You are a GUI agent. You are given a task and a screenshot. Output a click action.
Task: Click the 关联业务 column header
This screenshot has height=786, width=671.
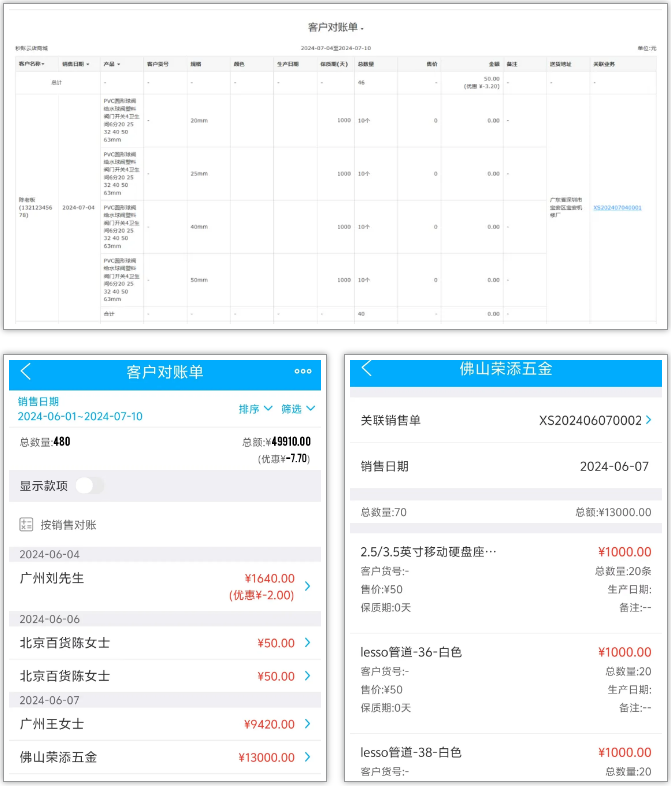coord(604,64)
